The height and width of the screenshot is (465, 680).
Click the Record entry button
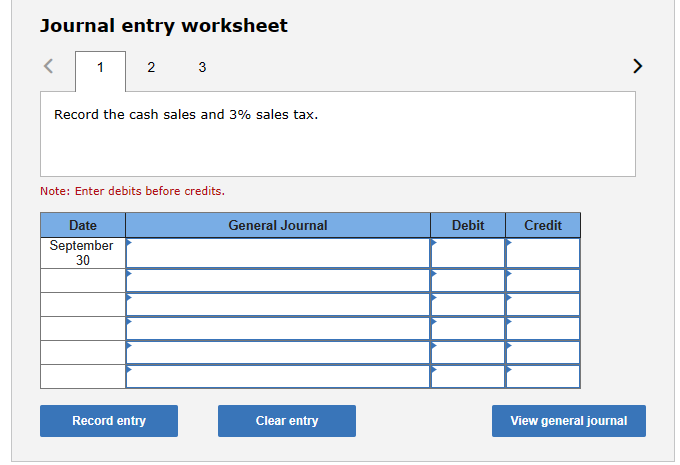109,421
